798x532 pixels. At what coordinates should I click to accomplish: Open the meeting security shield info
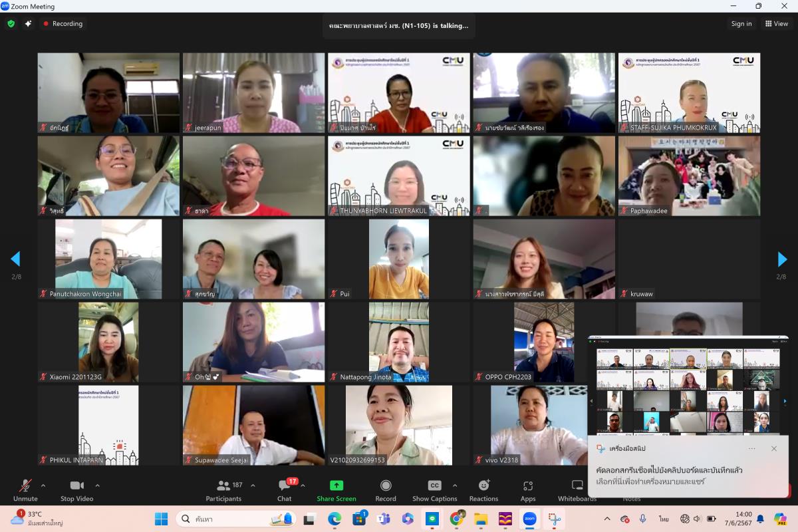11,23
